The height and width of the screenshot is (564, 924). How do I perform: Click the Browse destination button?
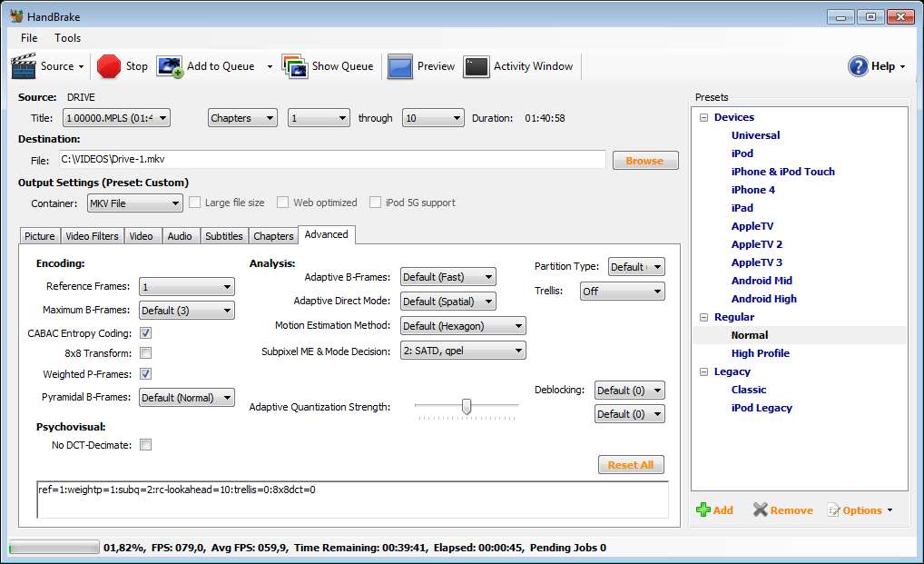click(x=644, y=161)
